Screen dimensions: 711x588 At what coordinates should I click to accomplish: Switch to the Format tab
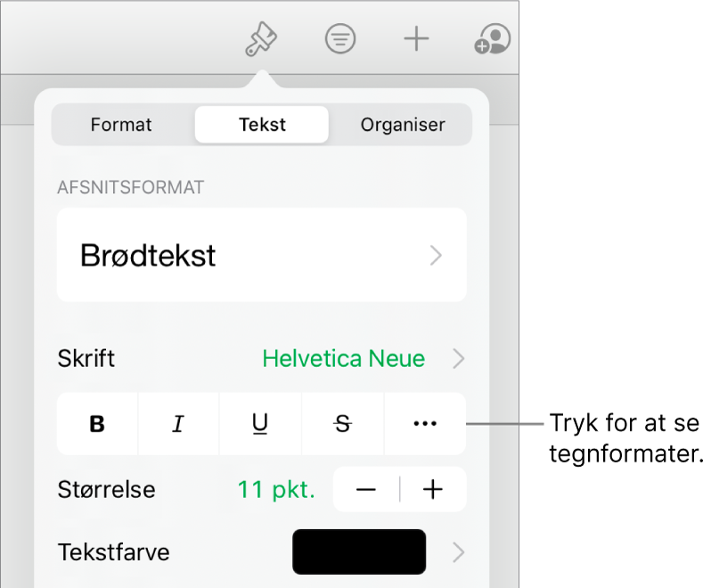(x=121, y=125)
